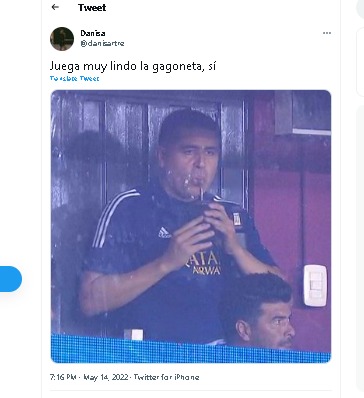Screen dimensions: 364x398
Task: Click the Translate Tweet link
Action: 74,79
